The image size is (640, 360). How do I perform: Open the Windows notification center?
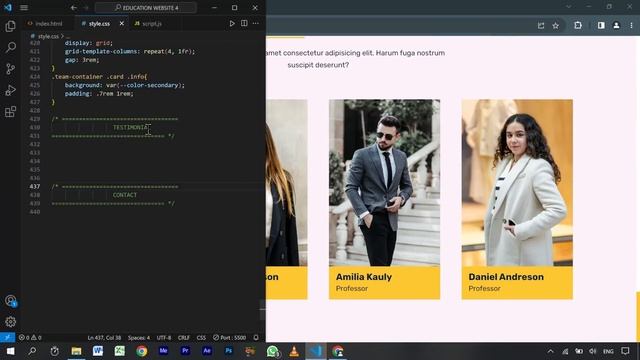[625, 351]
